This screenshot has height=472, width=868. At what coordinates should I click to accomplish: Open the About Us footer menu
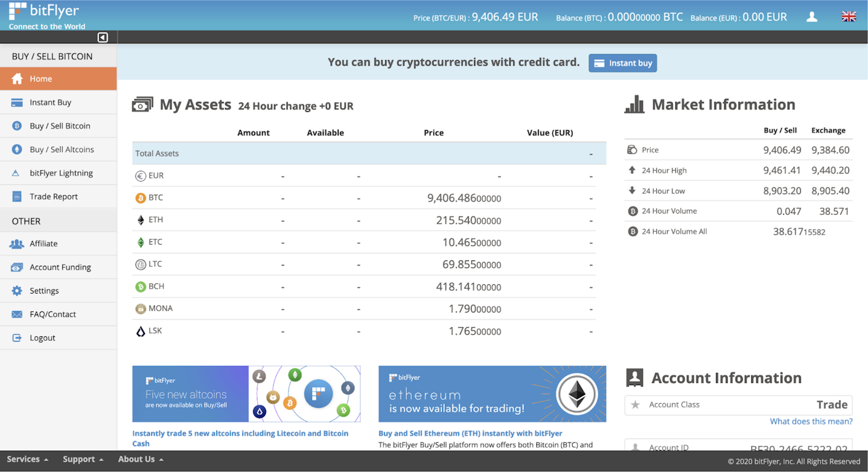[x=141, y=459]
